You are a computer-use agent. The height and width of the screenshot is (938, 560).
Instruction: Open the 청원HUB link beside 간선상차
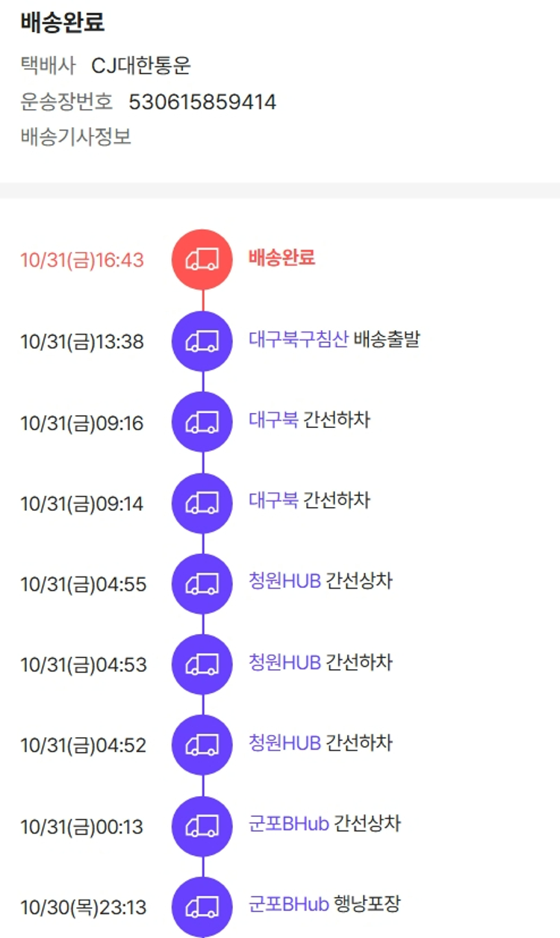pyautogui.click(x=284, y=582)
